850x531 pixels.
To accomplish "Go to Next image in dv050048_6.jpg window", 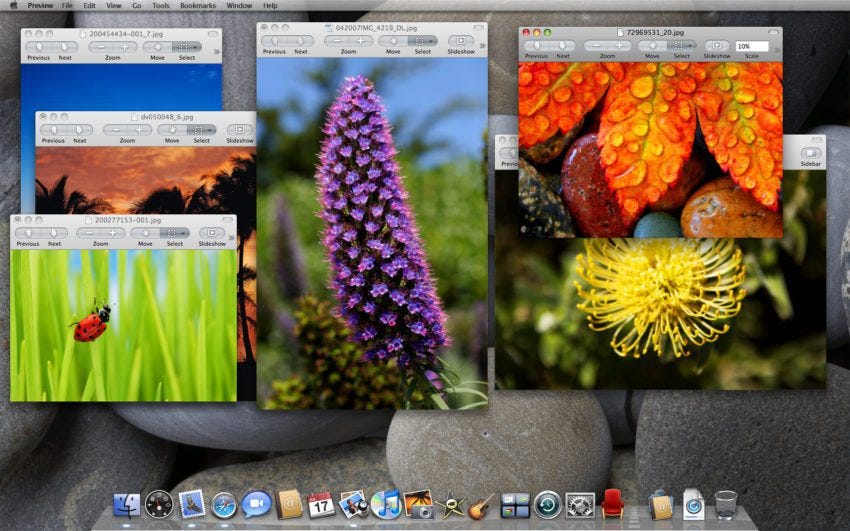I will tap(79, 130).
